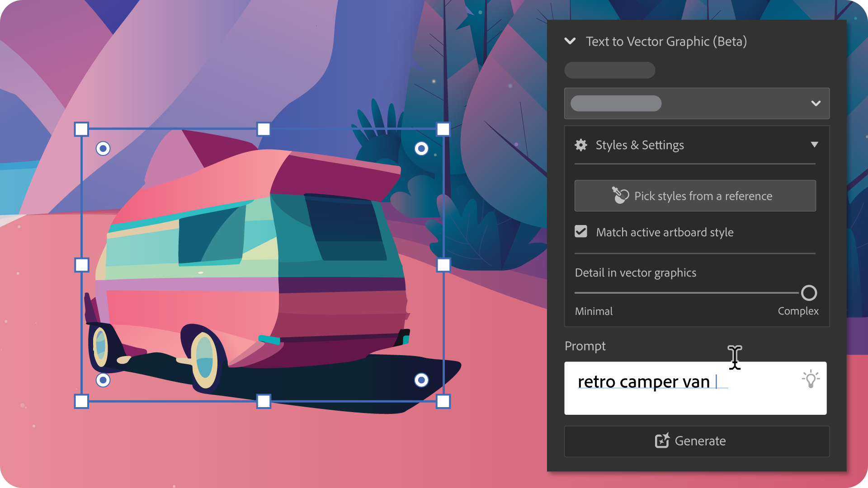Screen dimensions: 868x488
Task: Click the Minimal label under the detail slider
Action: [593, 311]
